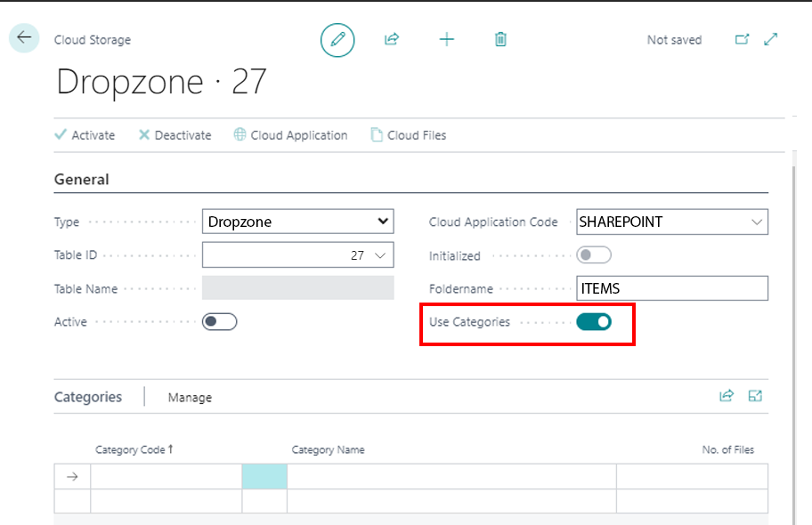The height and width of the screenshot is (525, 812).
Task: Click the Deactivate action
Action: click(x=175, y=135)
